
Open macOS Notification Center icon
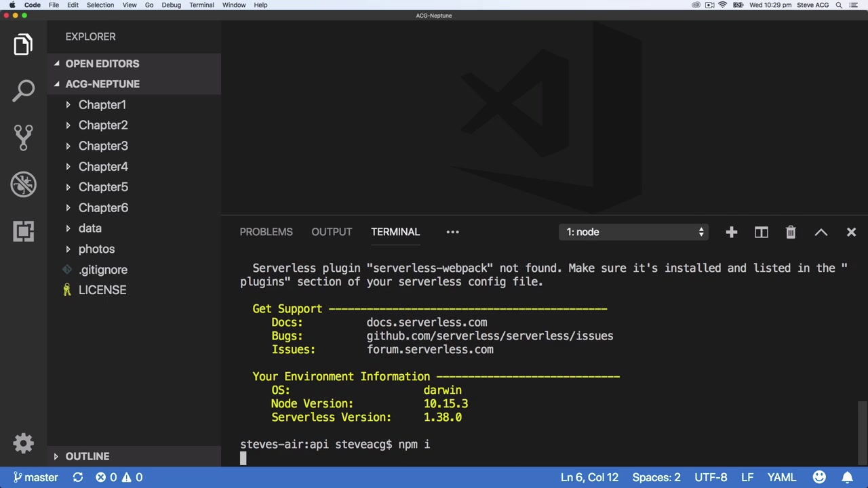(854, 5)
